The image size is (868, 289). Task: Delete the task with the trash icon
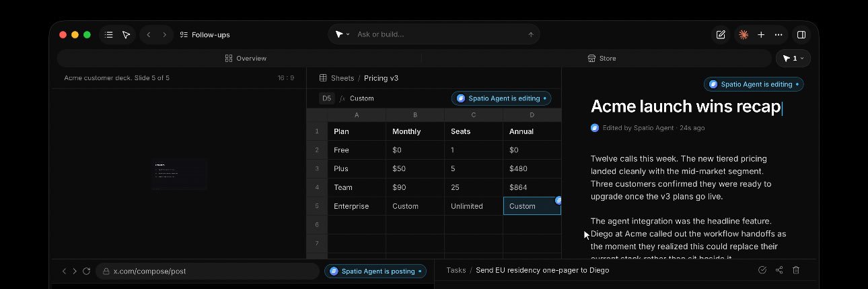click(796, 270)
